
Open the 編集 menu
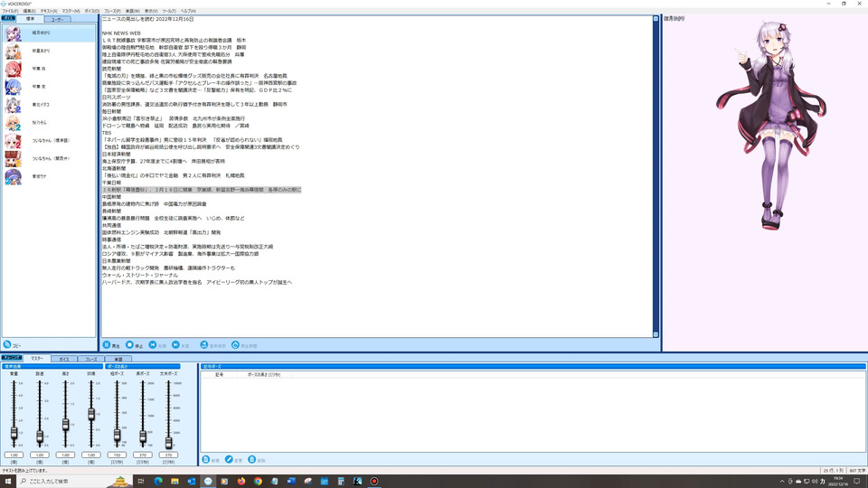pos(29,11)
